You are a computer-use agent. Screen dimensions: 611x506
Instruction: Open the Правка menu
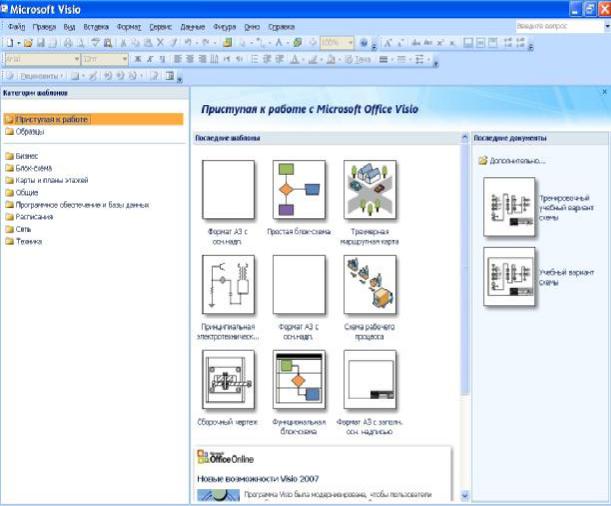(44, 27)
